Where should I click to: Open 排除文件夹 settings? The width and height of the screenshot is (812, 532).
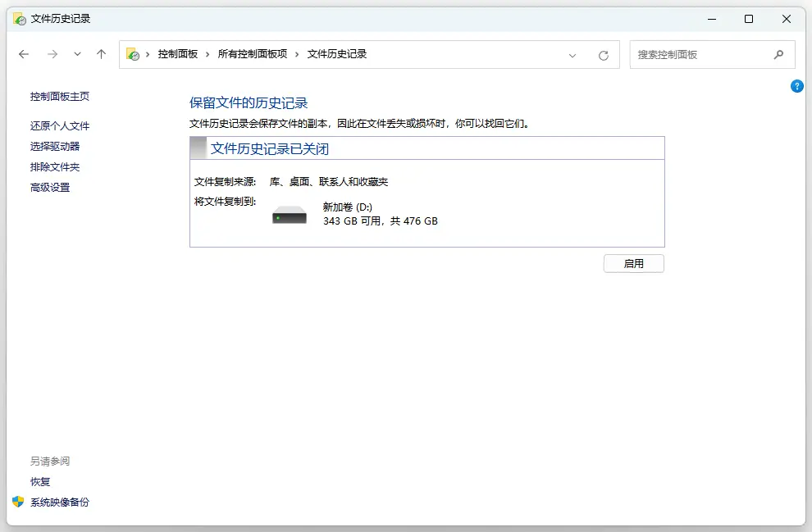[x=54, y=166]
